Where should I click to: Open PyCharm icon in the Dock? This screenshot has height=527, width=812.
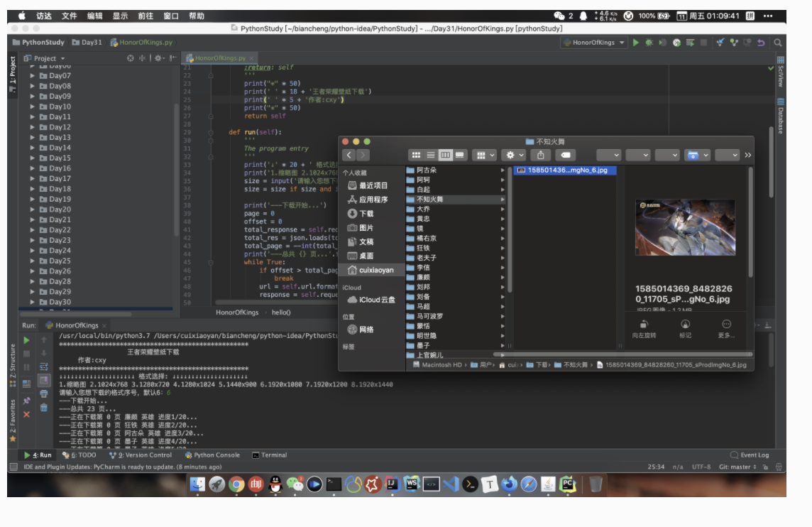pyautogui.click(x=568, y=484)
